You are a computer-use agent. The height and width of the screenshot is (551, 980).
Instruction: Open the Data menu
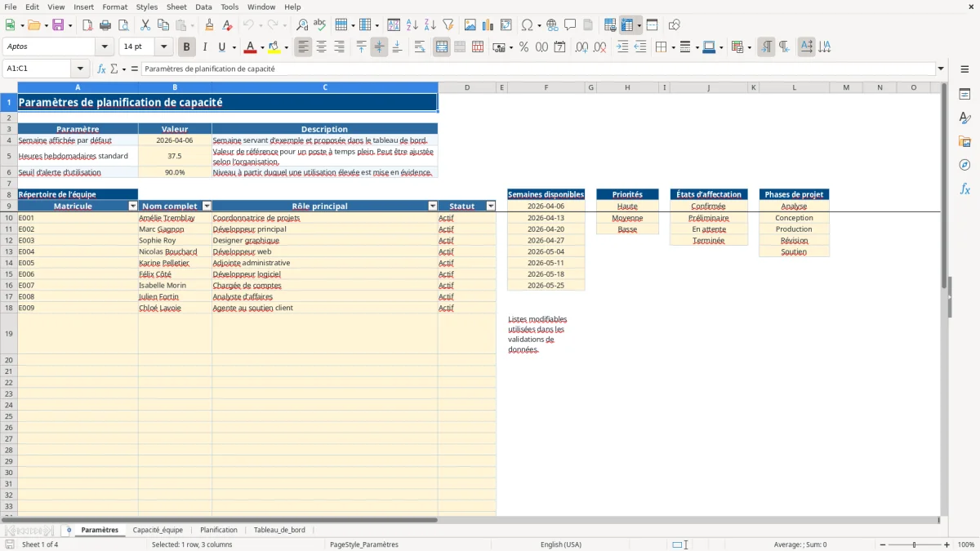203,7
